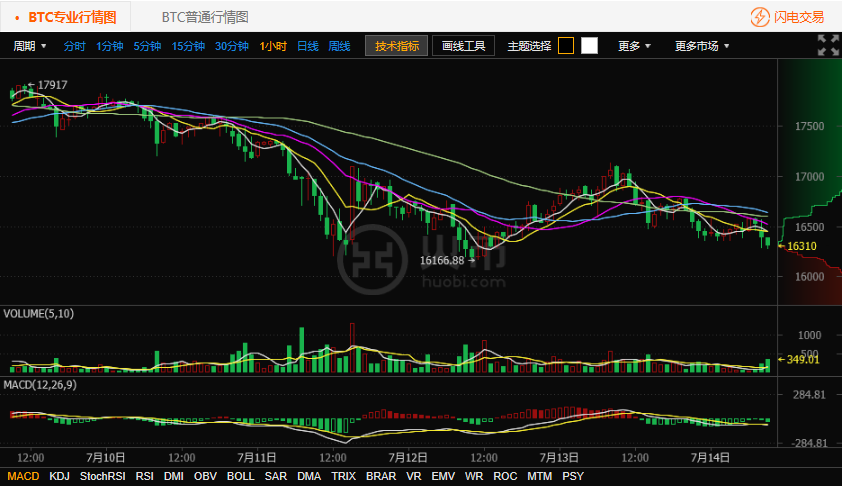Image resolution: width=842 pixels, height=487 pixels.
Task: Choose the BOLL indicator
Action: [x=240, y=476]
